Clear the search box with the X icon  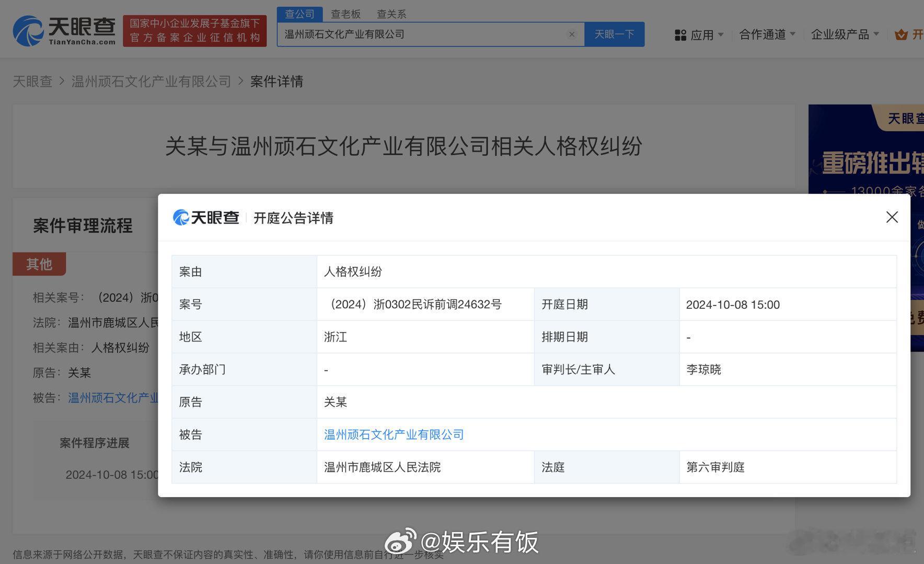tap(572, 34)
